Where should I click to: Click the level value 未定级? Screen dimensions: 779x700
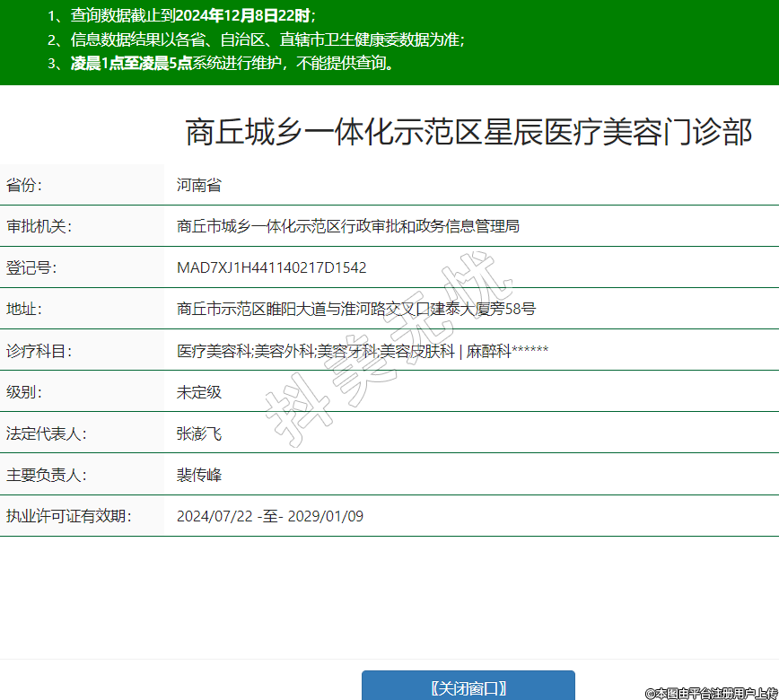click(x=199, y=392)
